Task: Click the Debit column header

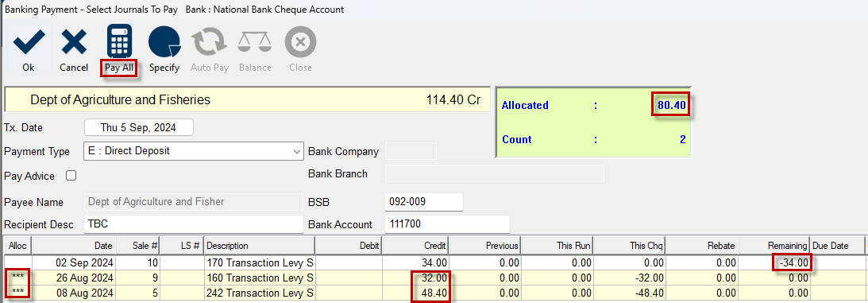Action: click(x=348, y=246)
